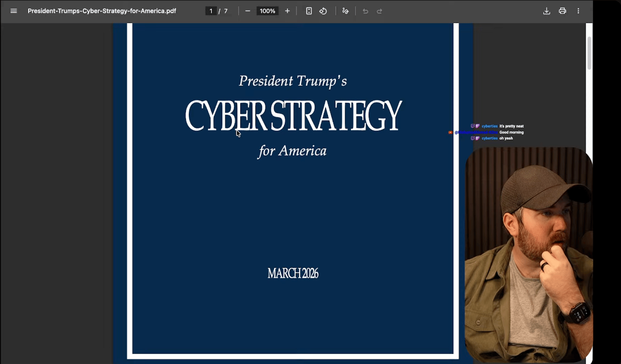Click the 'Good morning' chat message

tap(512, 132)
